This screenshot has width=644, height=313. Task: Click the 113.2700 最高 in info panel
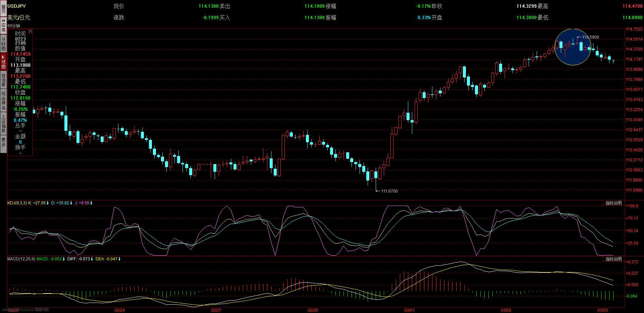click(20, 76)
